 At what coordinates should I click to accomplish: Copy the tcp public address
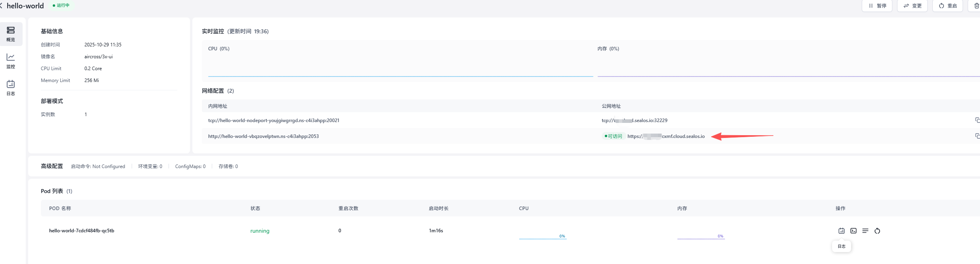pos(977,120)
